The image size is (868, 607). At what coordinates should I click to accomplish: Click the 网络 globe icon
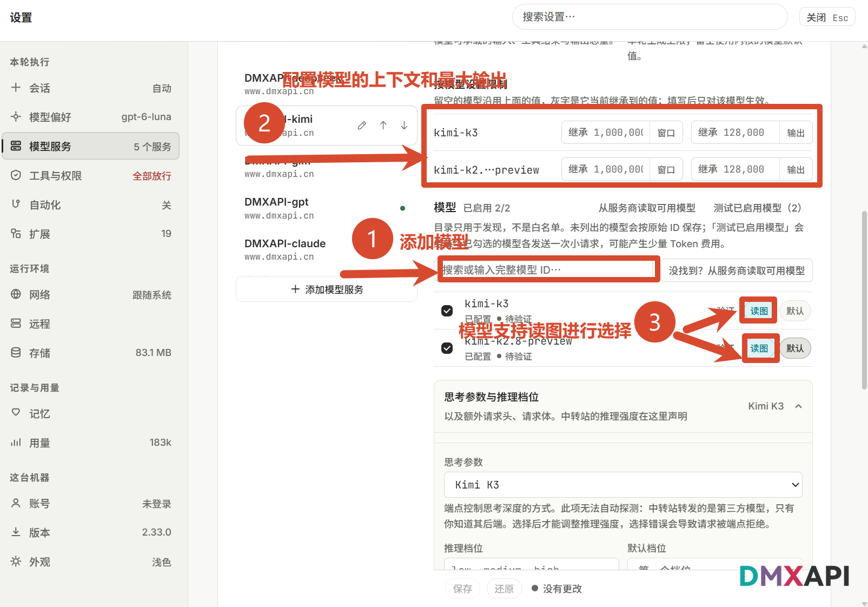pos(16,294)
